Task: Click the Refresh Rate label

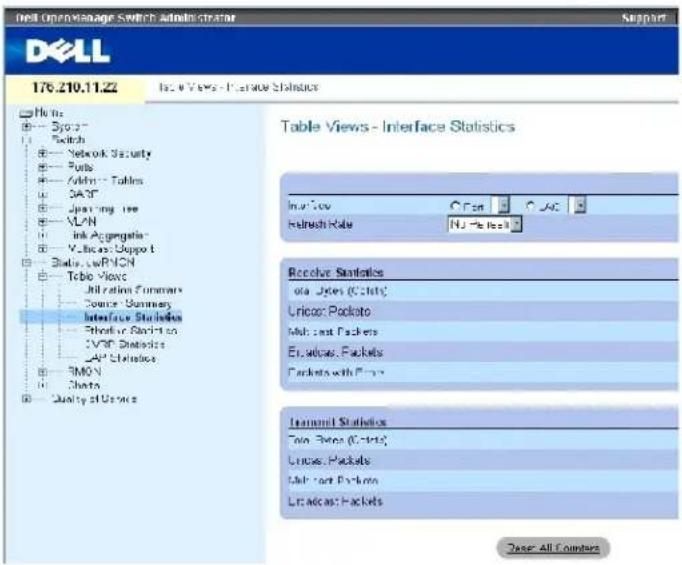Action: [320, 224]
